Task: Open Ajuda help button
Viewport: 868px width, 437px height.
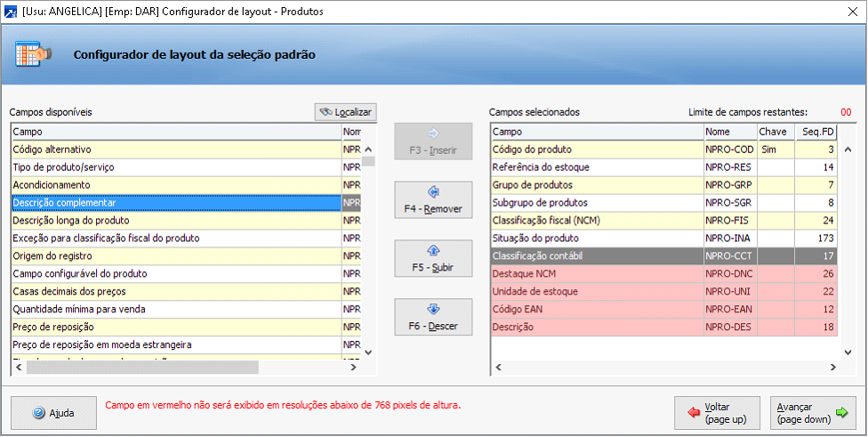Action: pos(52,413)
